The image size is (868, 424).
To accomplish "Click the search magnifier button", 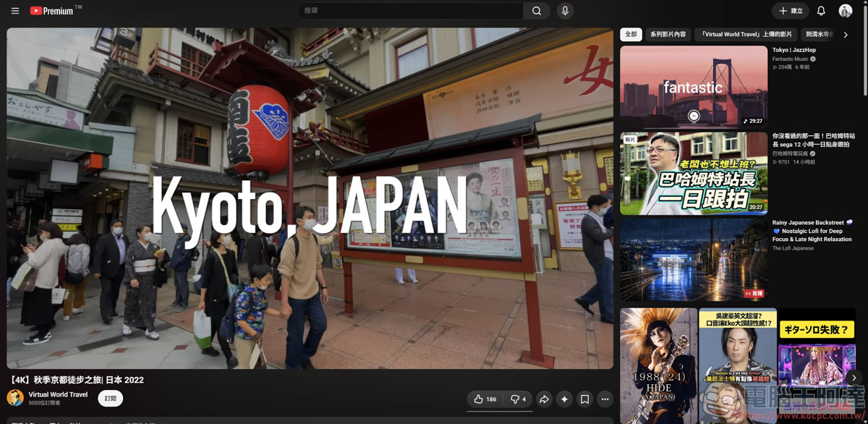I will click(x=536, y=11).
